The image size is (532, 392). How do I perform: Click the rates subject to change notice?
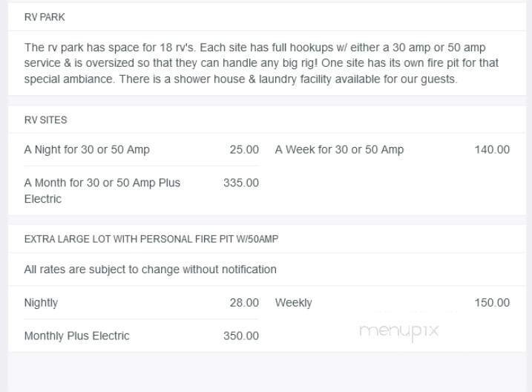point(150,269)
